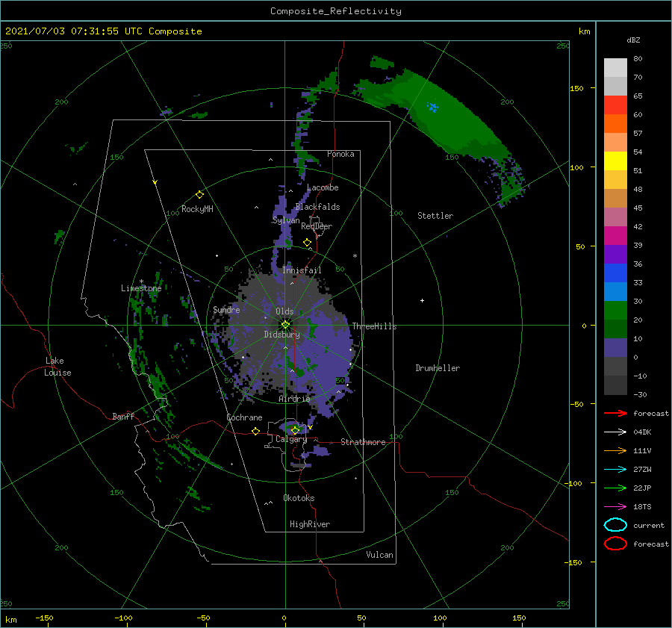Click the Sylvan label on the map
672x628 pixels.
(286, 220)
